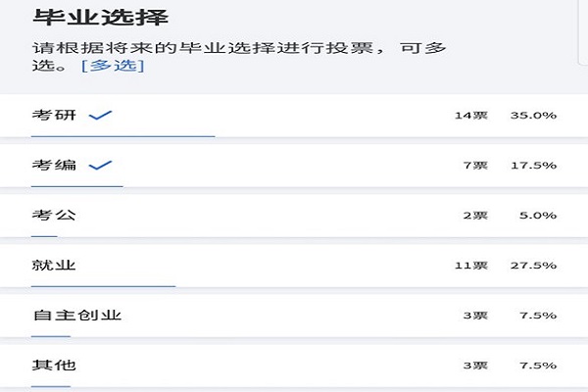
Task: Open the [多选] link
Action: (113, 65)
